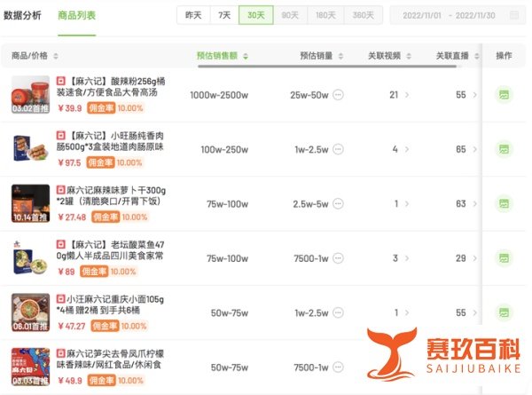Click 萝卜干 product thumbnail

(x=30, y=203)
